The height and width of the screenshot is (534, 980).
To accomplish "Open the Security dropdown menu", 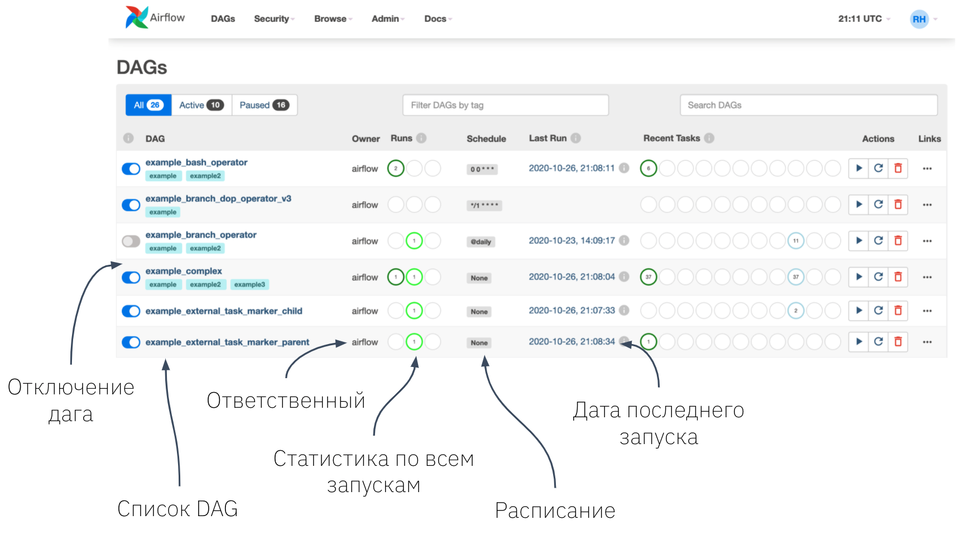I will [x=274, y=19].
